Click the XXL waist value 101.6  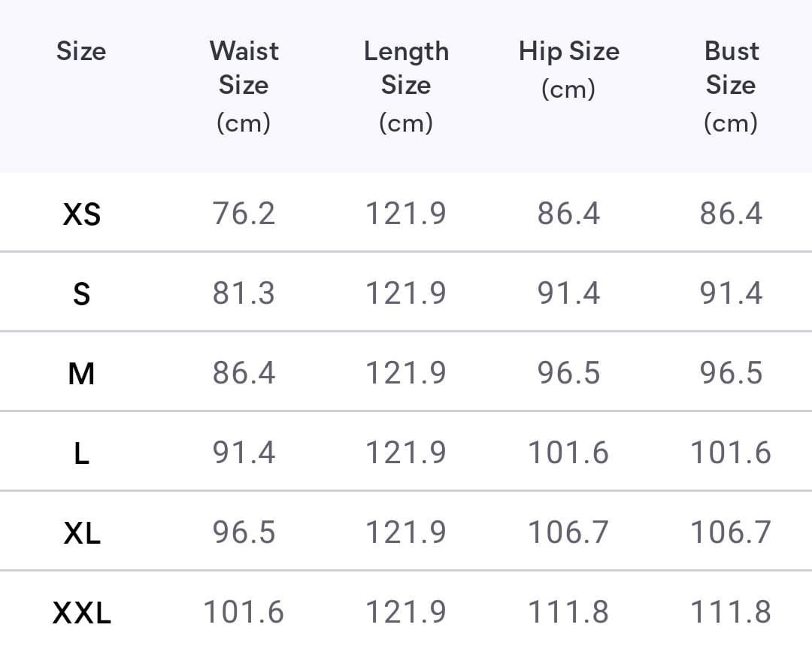click(244, 612)
